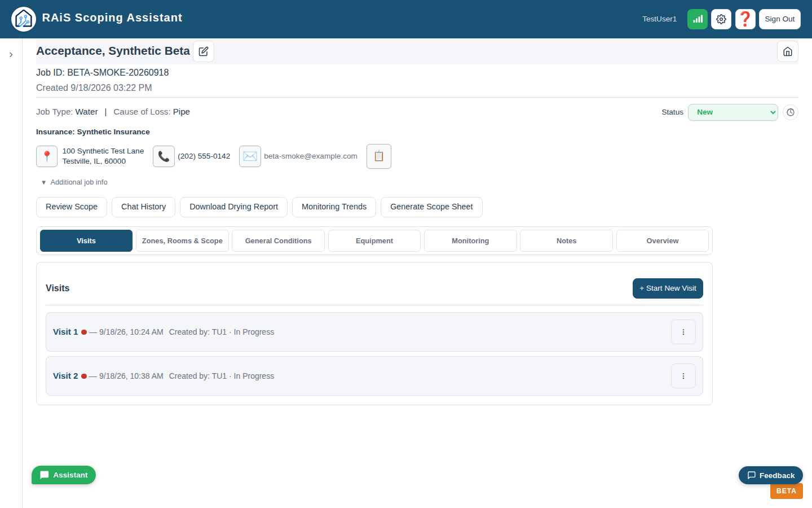Edit the job name with pencil icon
This screenshot has width=812, height=508.
coord(204,51)
